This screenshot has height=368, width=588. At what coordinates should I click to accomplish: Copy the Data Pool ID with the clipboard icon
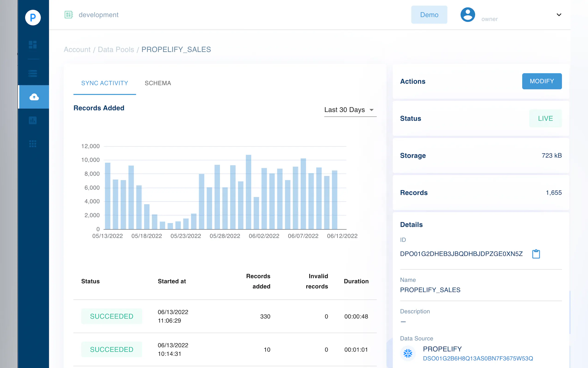coord(536,254)
